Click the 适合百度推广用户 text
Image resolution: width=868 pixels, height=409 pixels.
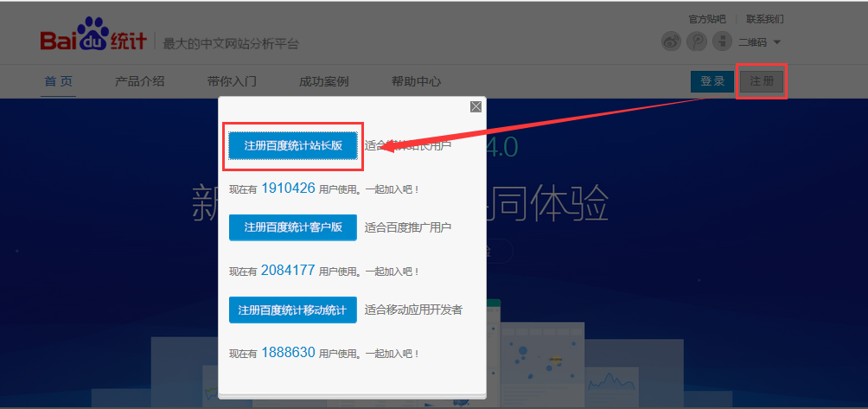point(408,227)
